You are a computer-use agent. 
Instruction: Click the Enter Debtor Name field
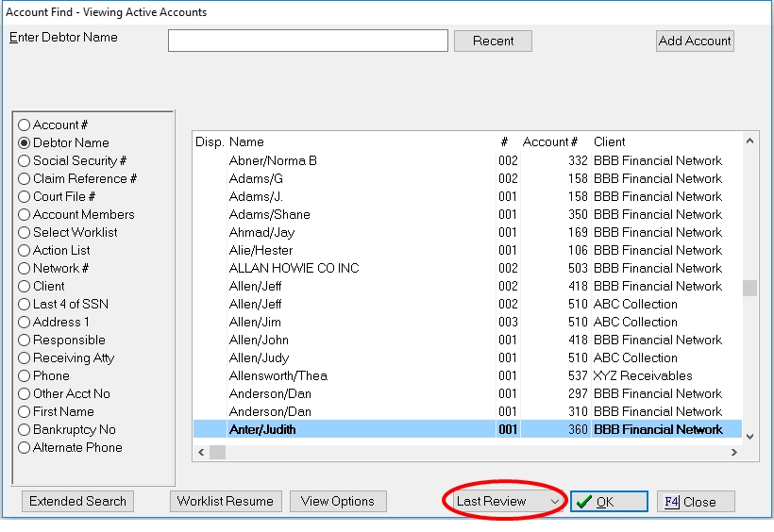point(308,41)
